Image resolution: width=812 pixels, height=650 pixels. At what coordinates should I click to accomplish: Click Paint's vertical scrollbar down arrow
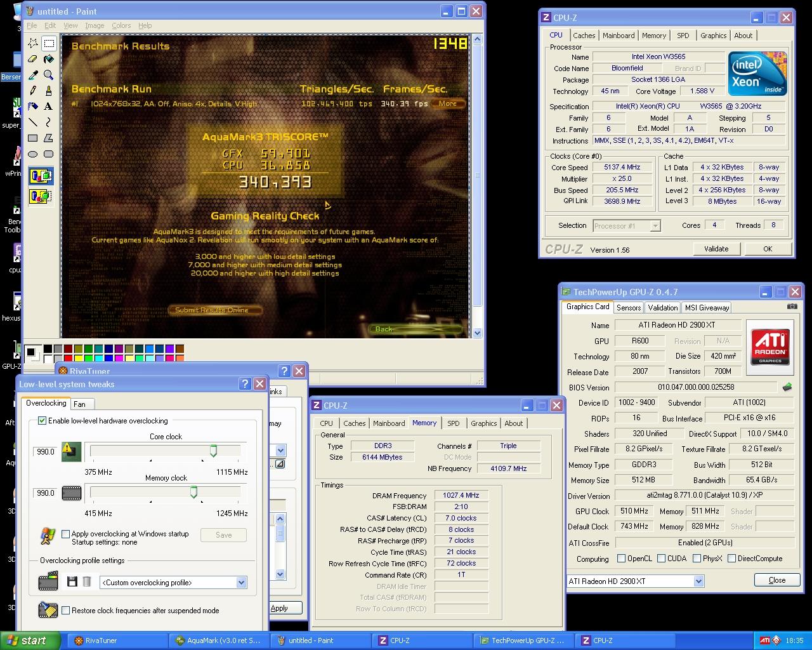pyautogui.click(x=478, y=333)
